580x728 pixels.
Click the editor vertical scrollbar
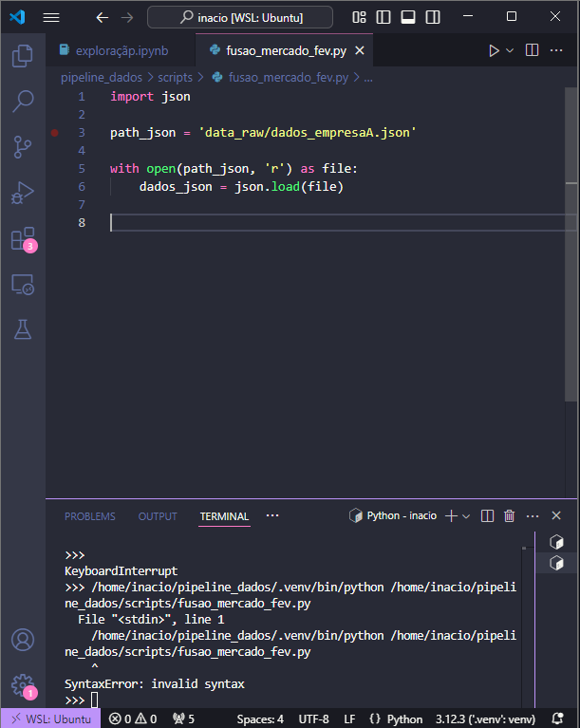point(571,244)
